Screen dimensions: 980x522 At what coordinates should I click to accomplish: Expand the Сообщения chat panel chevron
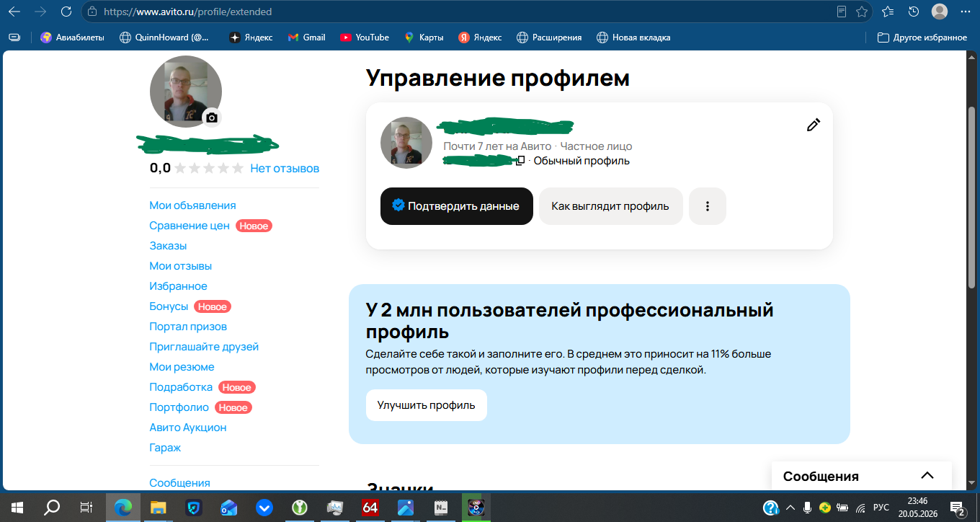(927, 476)
